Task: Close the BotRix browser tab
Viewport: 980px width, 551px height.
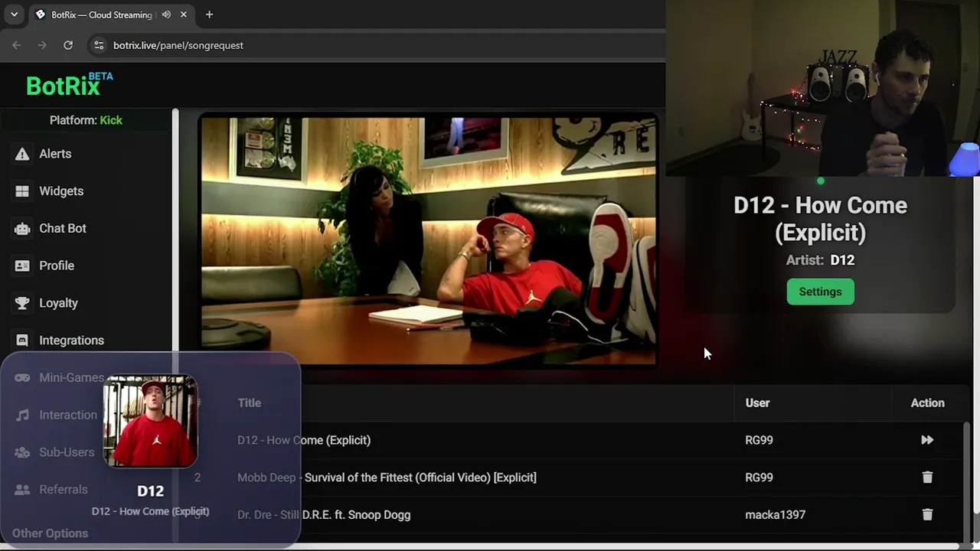Action: point(184,15)
